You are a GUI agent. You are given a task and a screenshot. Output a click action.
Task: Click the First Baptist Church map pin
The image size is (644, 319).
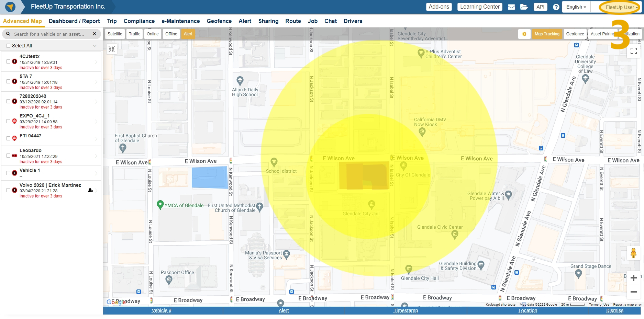123,148
